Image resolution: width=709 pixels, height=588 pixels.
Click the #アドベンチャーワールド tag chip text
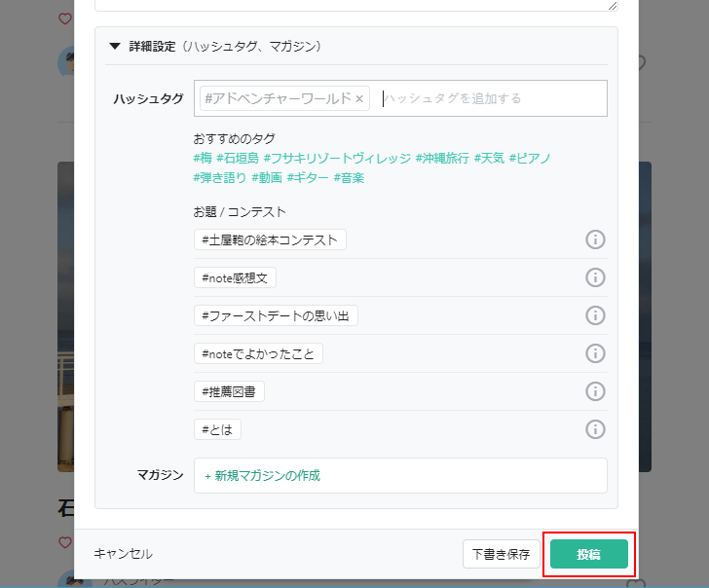pyautogui.click(x=278, y=98)
